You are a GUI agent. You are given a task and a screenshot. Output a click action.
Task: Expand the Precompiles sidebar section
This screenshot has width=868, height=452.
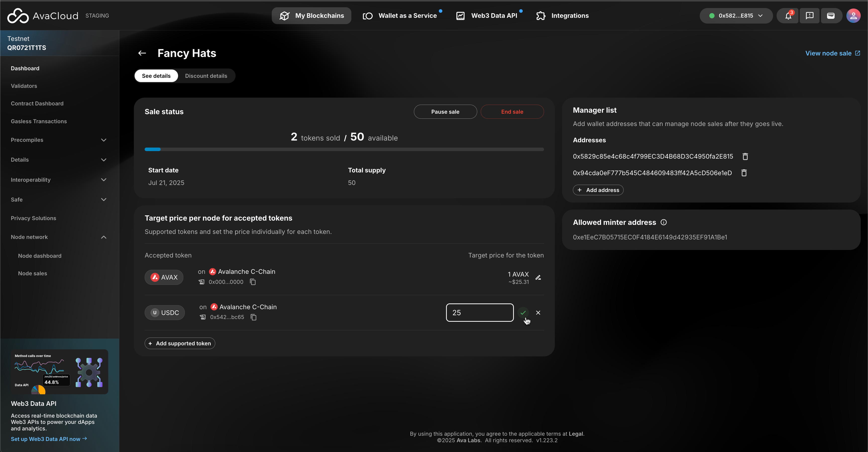pyautogui.click(x=103, y=140)
